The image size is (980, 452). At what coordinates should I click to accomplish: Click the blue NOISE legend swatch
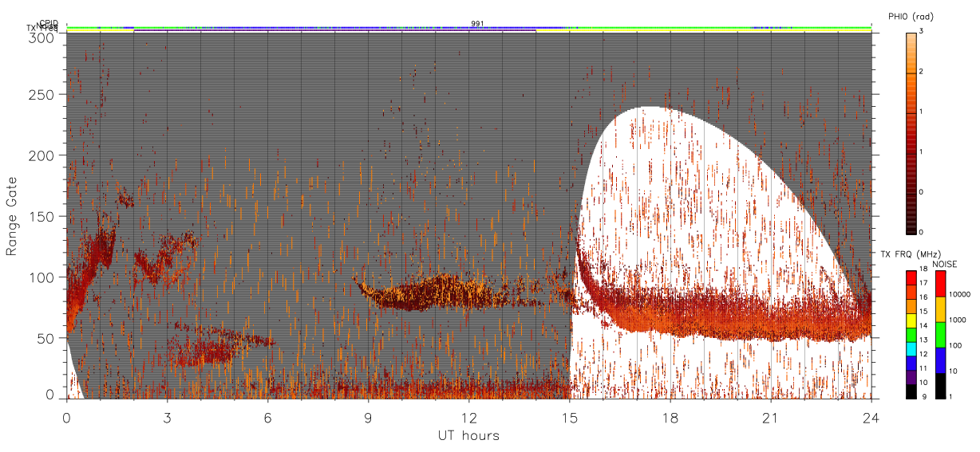(x=940, y=360)
